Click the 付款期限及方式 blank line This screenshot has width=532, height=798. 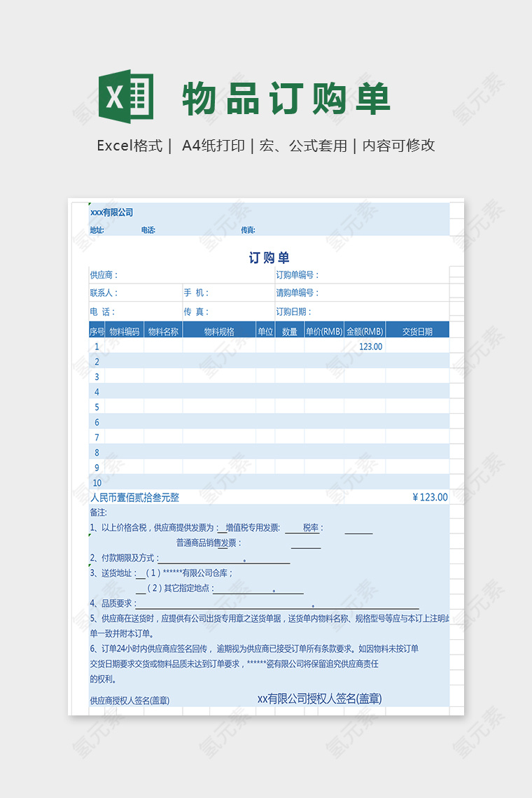click(224, 559)
